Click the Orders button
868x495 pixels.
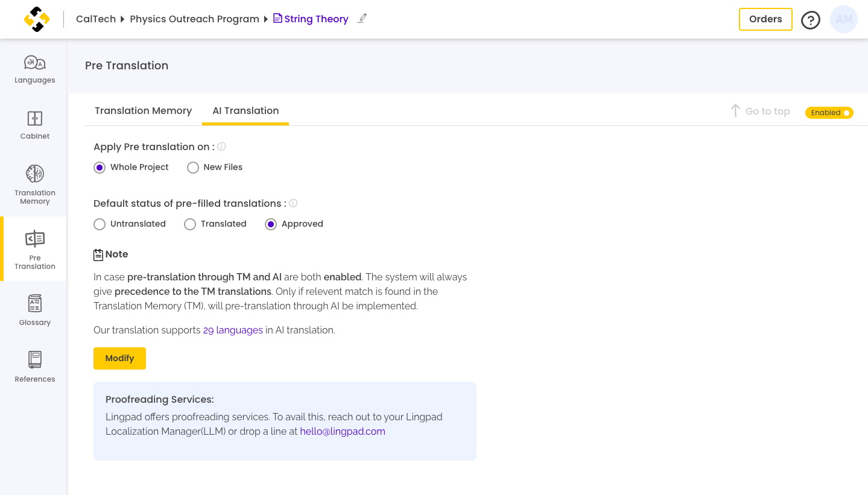pos(765,19)
